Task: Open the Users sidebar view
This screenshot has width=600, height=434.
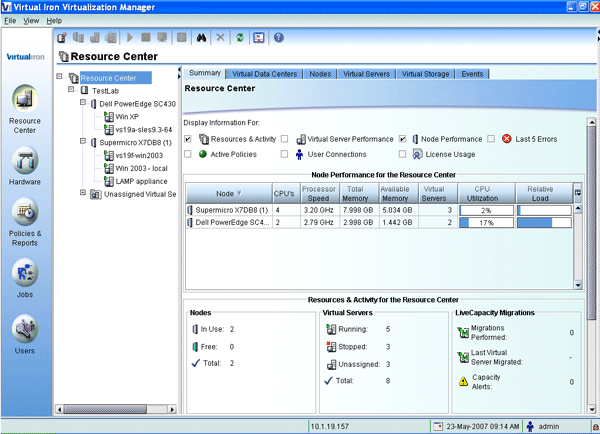Action: coord(25,329)
